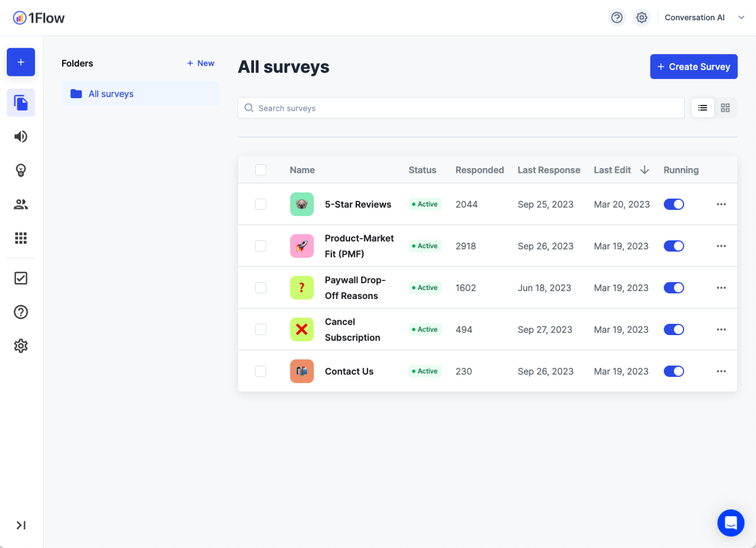Viewport: 756px width, 548px height.
Task: Disable the Running toggle for 5-Star Reviews
Action: coord(674,204)
